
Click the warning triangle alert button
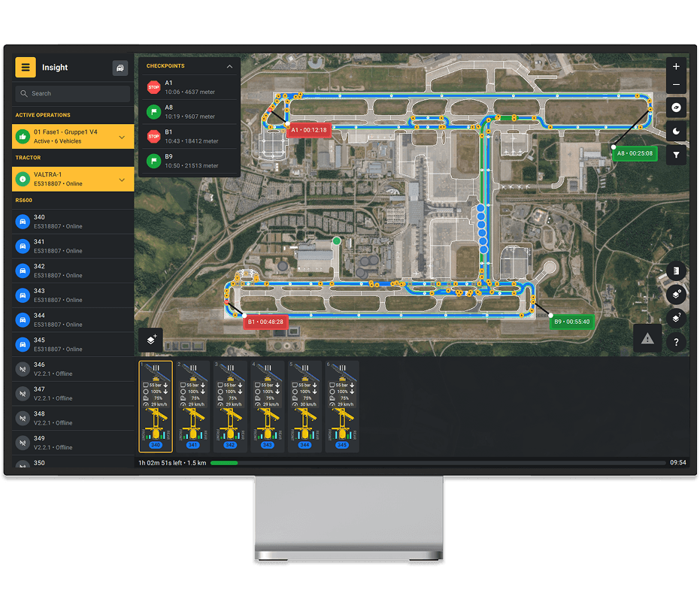647,339
